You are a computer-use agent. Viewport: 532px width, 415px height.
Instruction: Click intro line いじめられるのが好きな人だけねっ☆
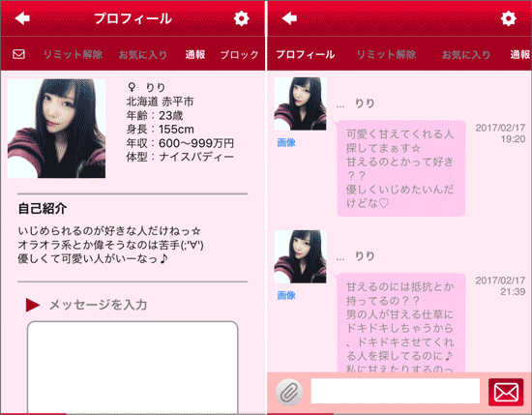point(109,231)
